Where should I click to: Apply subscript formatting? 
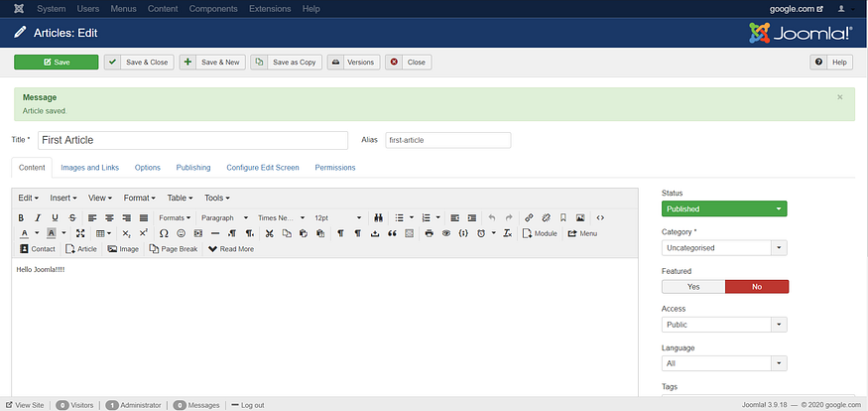pyautogui.click(x=126, y=233)
